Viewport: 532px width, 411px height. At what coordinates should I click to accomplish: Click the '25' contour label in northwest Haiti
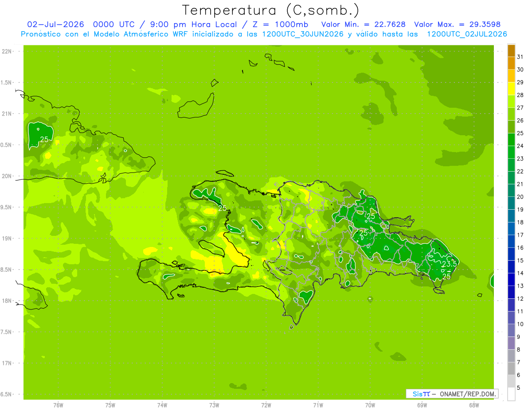(x=223, y=207)
